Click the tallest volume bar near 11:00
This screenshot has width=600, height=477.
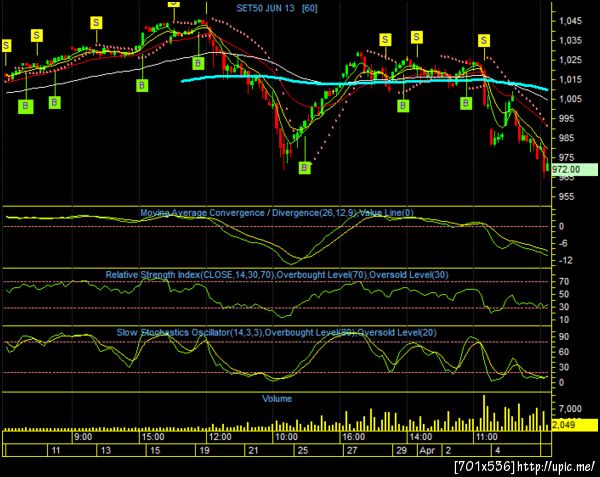click(x=484, y=413)
